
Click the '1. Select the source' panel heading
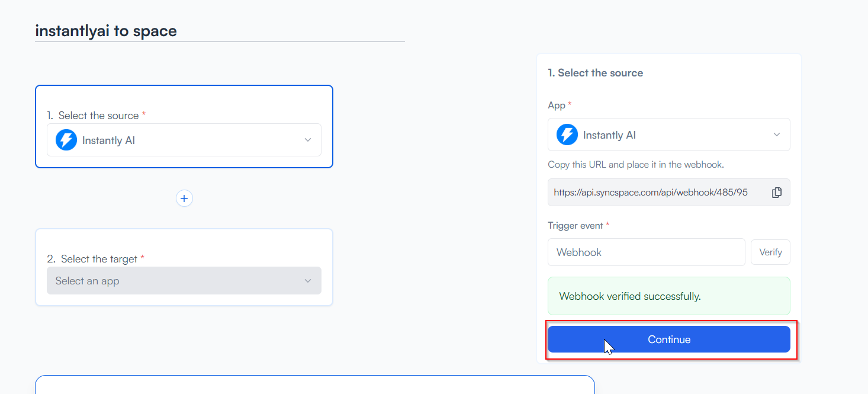[595, 73]
